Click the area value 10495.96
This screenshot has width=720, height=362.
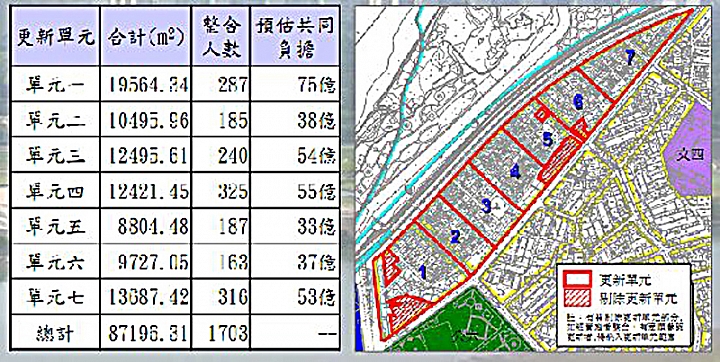coord(149,120)
